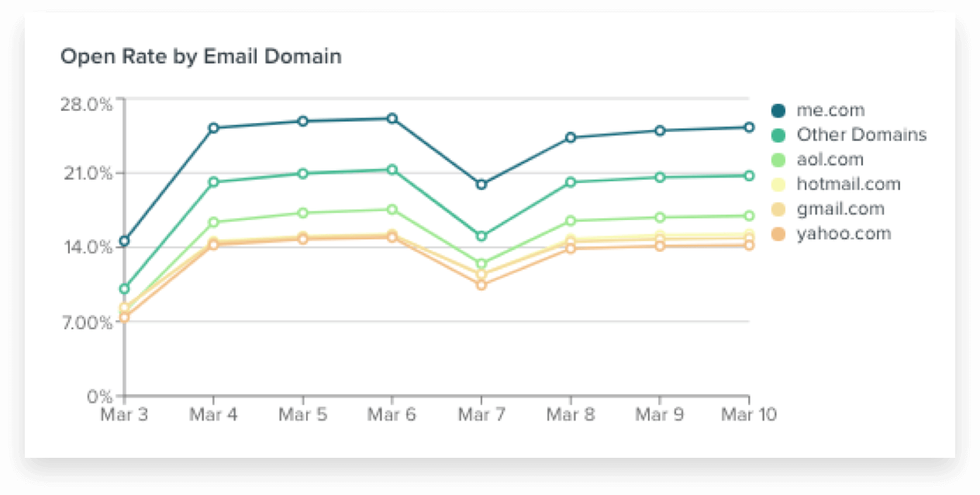Click the Open Rate by Email Domain title
Screen dimensions: 980x495
pos(201,57)
